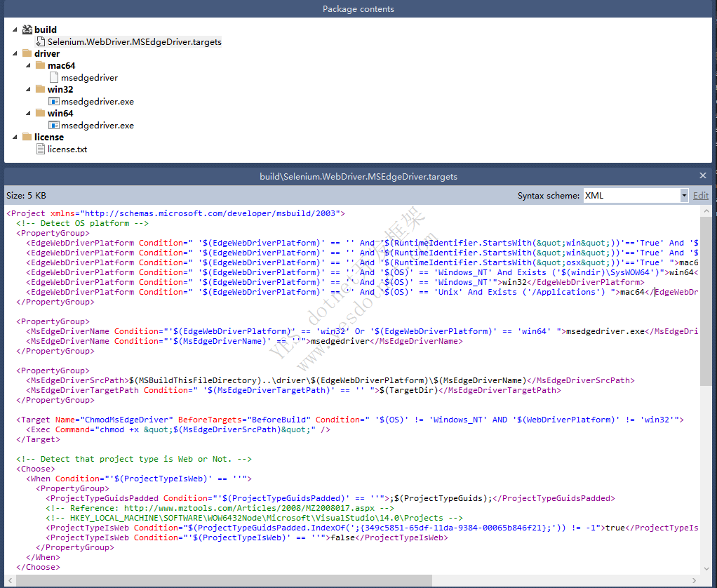This screenshot has height=588, width=717.
Task: Click the MsEdgeDriverSrcPath opening tag
Action: [x=77, y=380]
